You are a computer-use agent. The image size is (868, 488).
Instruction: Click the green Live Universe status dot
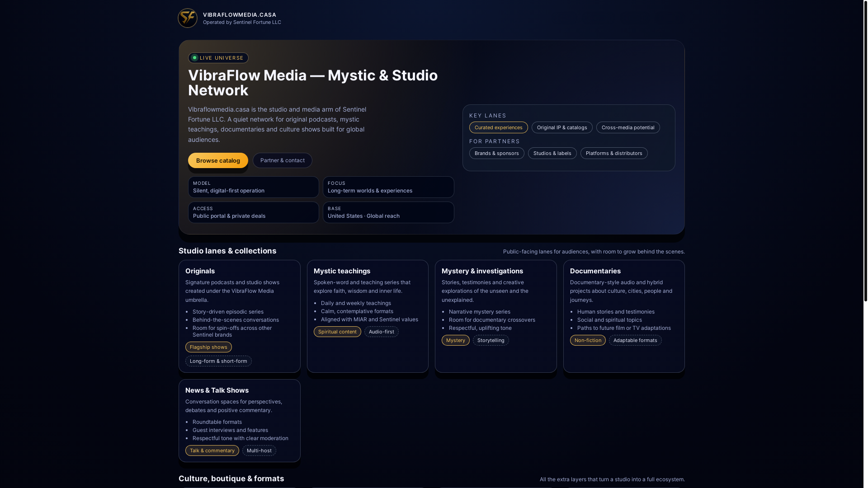[194, 58]
